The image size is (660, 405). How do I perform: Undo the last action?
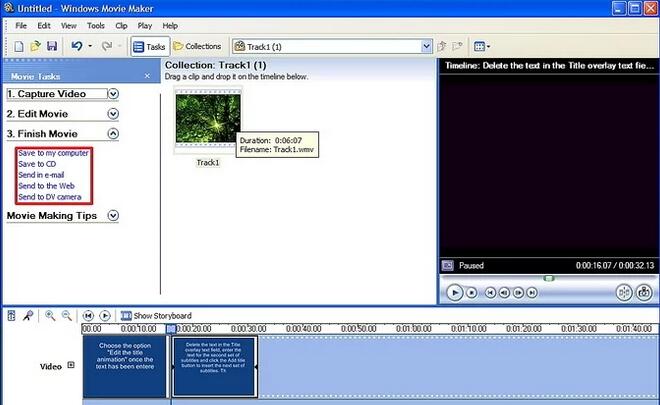[x=77, y=46]
